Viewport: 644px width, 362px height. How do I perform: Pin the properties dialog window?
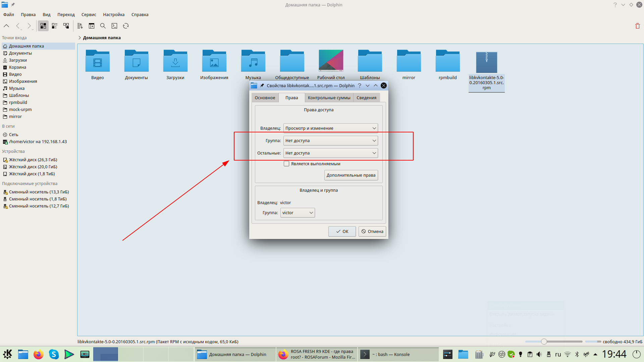pos(262,85)
